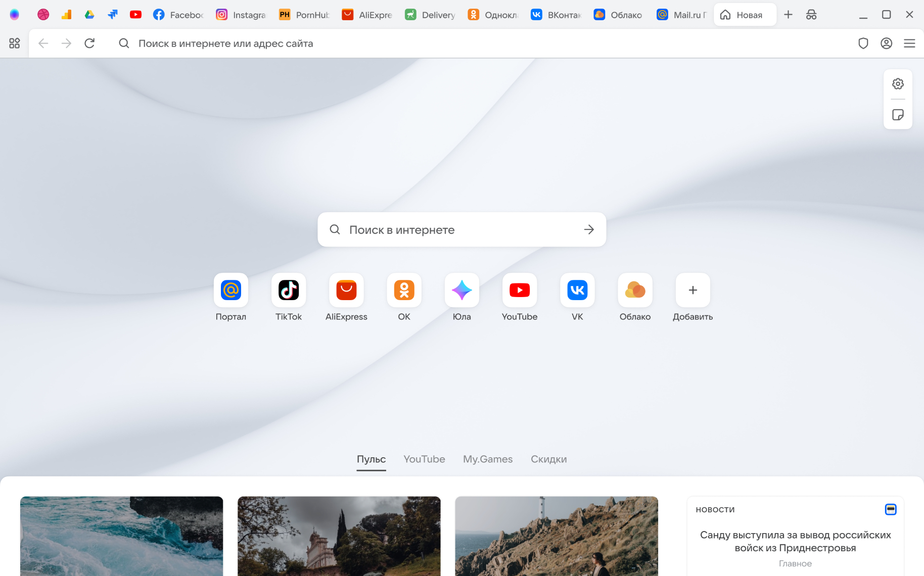Select the Пульс feed tab
Image resolution: width=924 pixels, height=576 pixels.
[371, 459]
